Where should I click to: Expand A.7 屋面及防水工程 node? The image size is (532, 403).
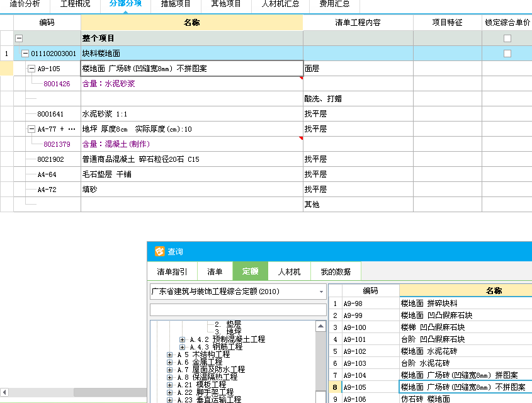click(169, 370)
